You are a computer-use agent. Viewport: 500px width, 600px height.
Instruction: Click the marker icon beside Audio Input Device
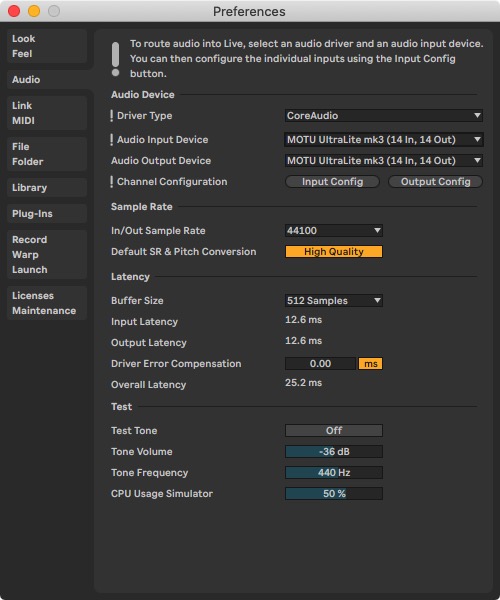(x=112, y=140)
